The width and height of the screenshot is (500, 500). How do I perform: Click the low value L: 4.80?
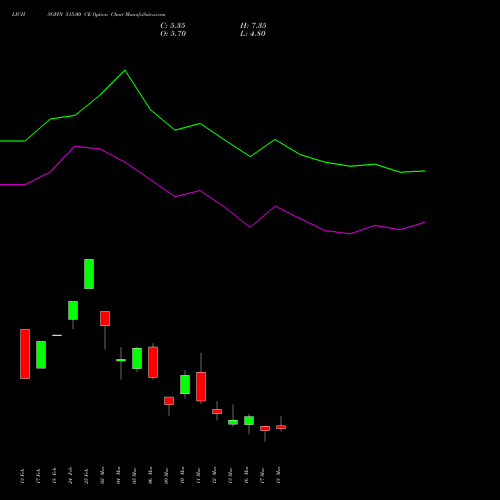pos(253,34)
